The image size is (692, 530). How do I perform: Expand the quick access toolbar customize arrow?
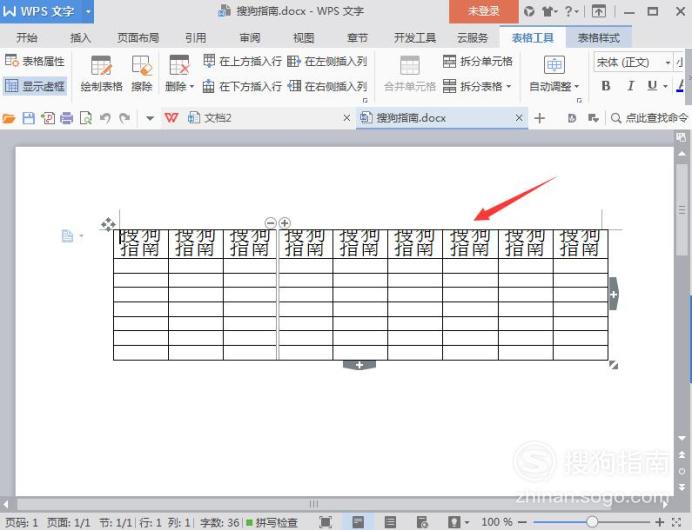tap(150, 118)
